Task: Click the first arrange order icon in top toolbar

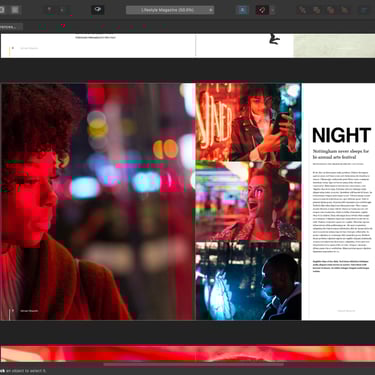Action: pos(302,10)
